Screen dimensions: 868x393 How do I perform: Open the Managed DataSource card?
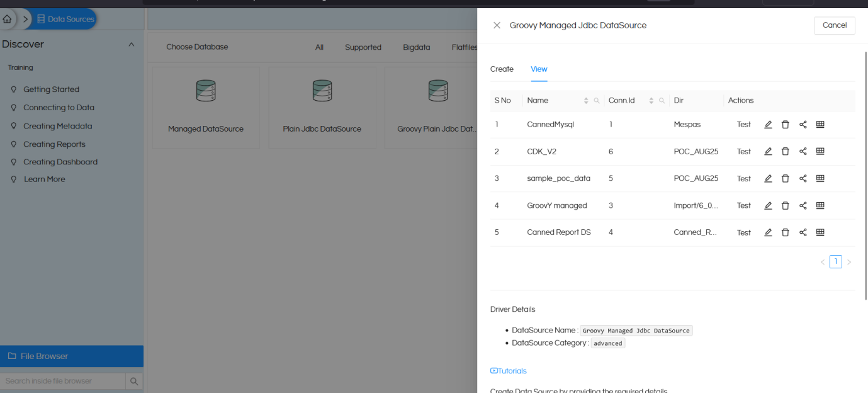click(x=206, y=108)
